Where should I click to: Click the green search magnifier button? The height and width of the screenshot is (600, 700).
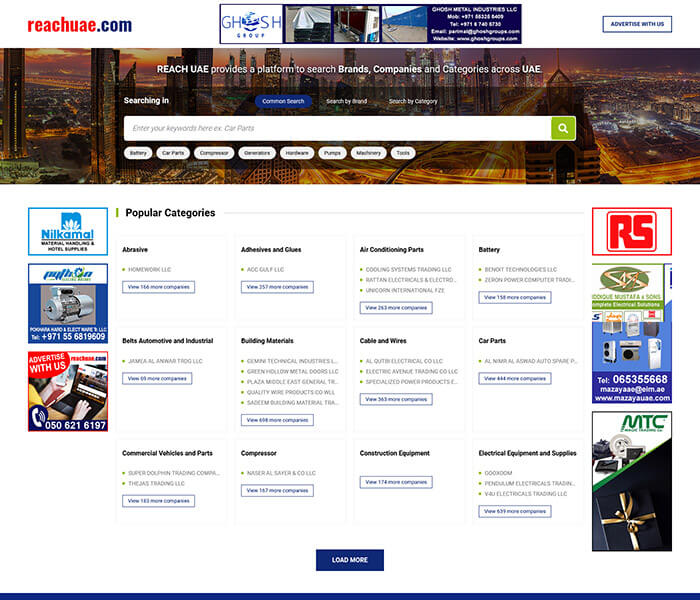point(563,129)
